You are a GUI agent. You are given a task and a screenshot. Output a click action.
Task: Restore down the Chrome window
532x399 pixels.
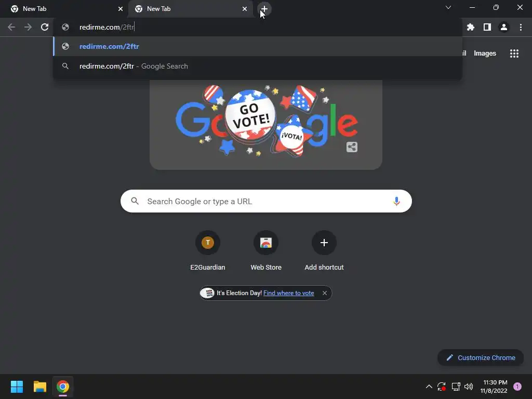[x=496, y=7]
